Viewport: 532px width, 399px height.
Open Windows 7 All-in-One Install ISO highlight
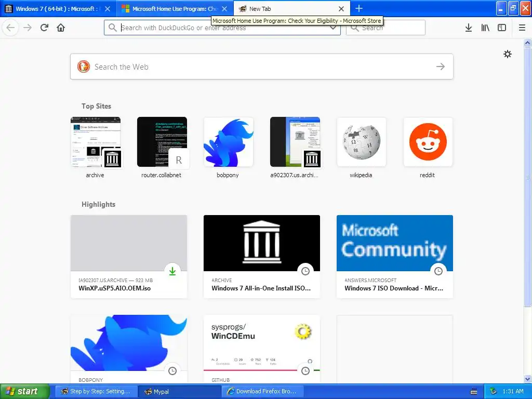point(262,257)
